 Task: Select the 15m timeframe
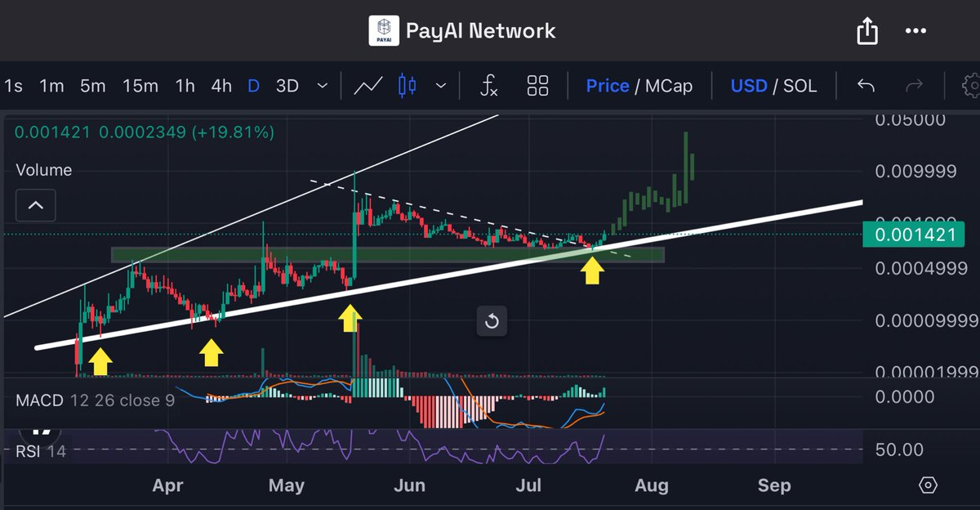(x=140, y=86)
